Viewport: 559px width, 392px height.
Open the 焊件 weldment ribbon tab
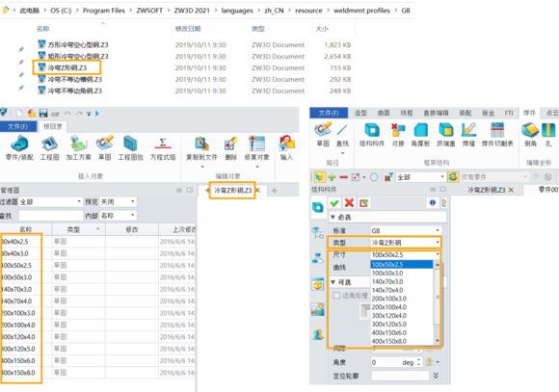tap(529, 113)
